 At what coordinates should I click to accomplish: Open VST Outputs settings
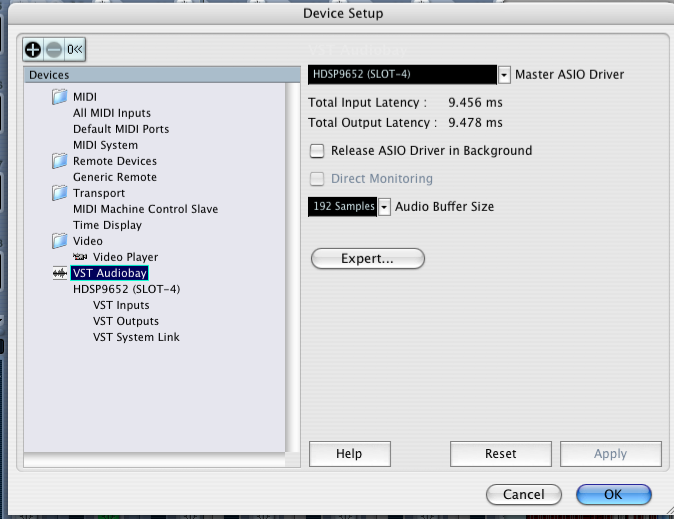click(126, 321)
